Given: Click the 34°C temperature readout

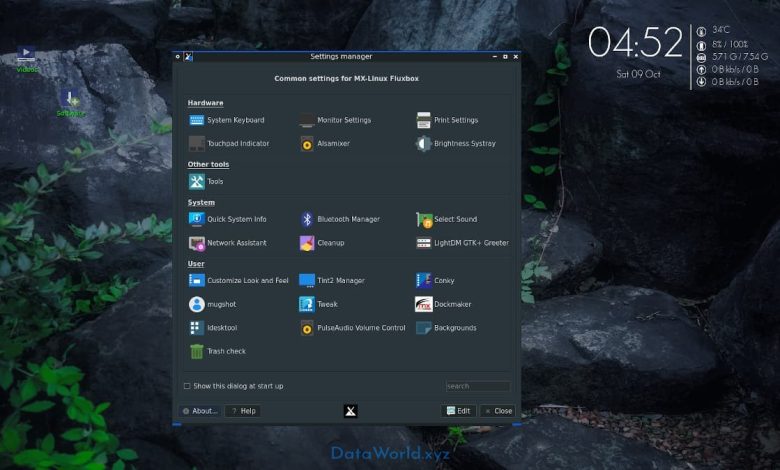Looking at the screenshot, I should (721, 30).
